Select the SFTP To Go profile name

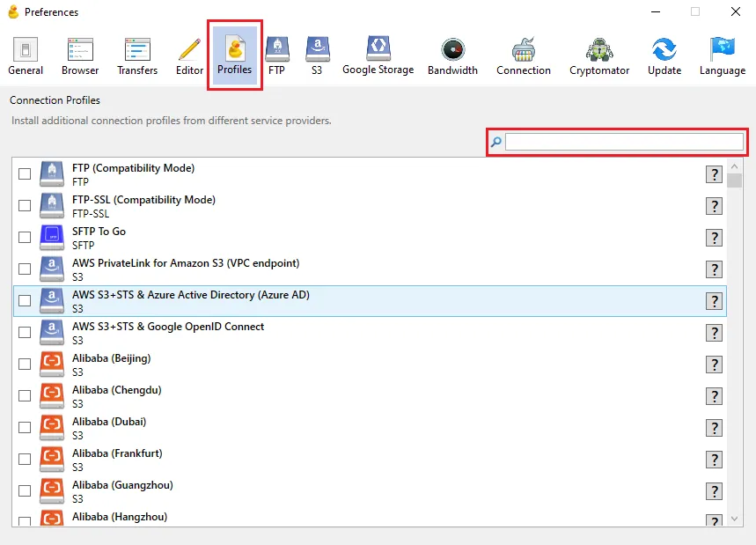(x=99, y=232)
